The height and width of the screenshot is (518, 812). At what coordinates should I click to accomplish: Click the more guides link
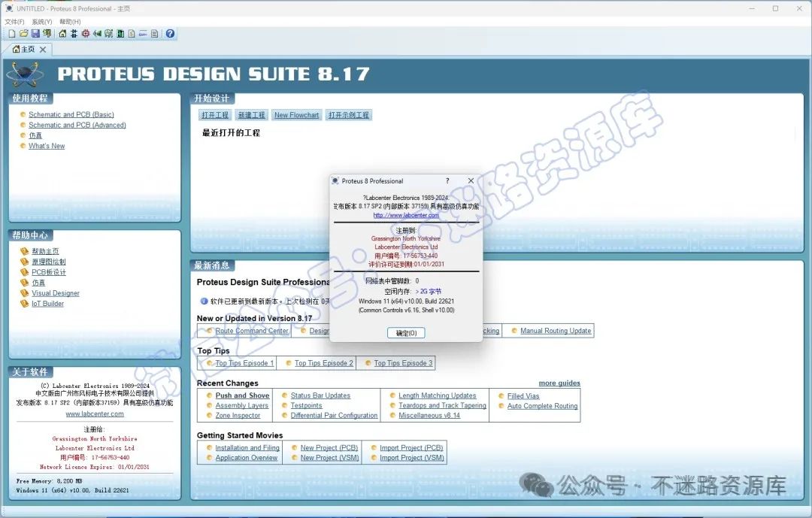(559, 383)
